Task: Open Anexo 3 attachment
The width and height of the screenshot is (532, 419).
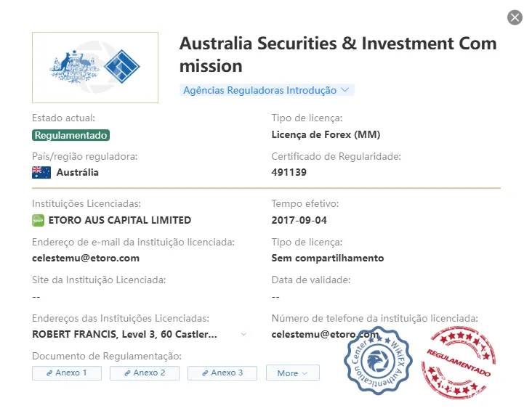Action: click(x=222, y=373)
